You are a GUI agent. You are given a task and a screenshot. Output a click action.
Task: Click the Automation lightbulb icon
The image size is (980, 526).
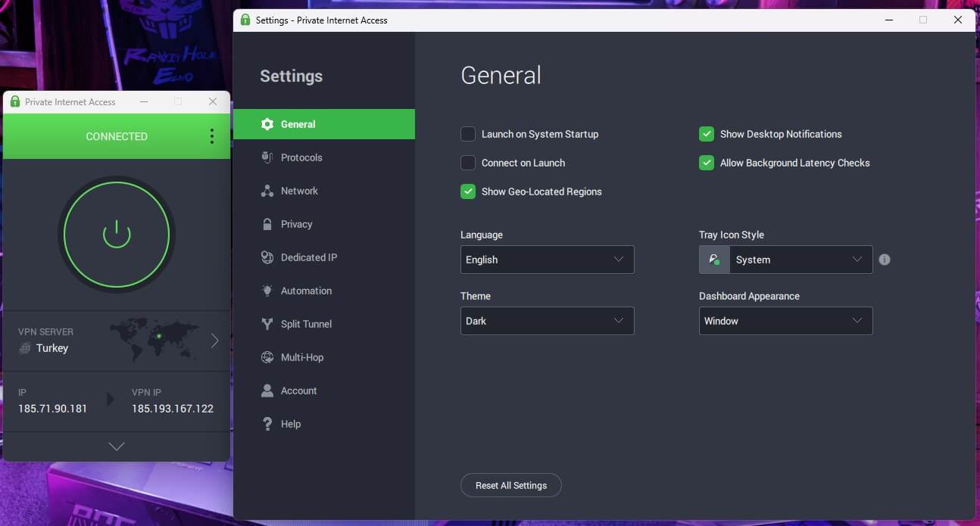(x=267, y=291)
